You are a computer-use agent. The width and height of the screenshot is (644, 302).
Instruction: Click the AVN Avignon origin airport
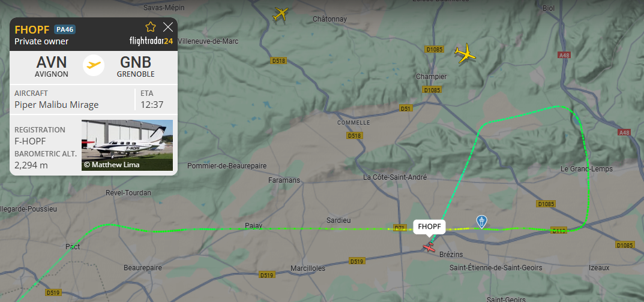52,67
